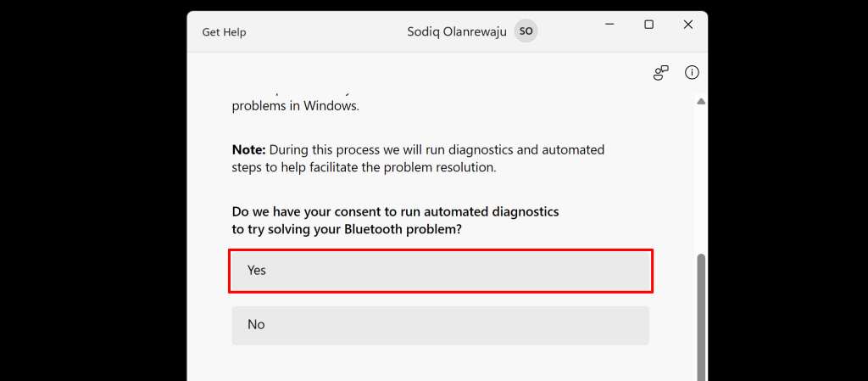Click the 'run diagnostics and automated' note text
Viewport: 868px width, 381px height.
pyautogui.click(x=515, y=149)
